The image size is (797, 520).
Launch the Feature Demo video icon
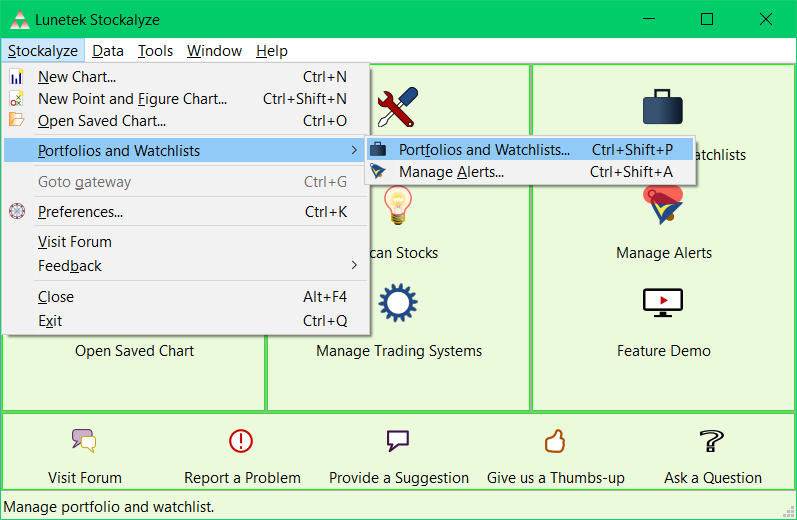click(x=663, y=302)
